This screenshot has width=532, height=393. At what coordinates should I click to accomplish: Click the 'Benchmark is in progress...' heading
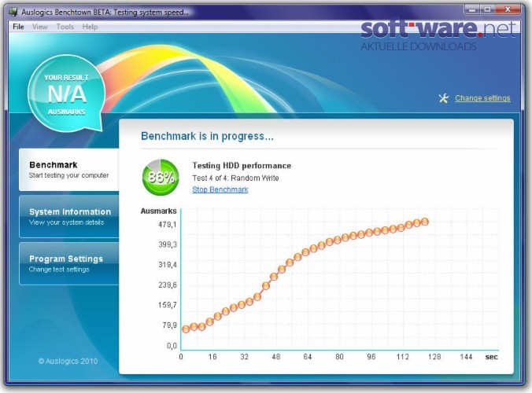point(207,136)
